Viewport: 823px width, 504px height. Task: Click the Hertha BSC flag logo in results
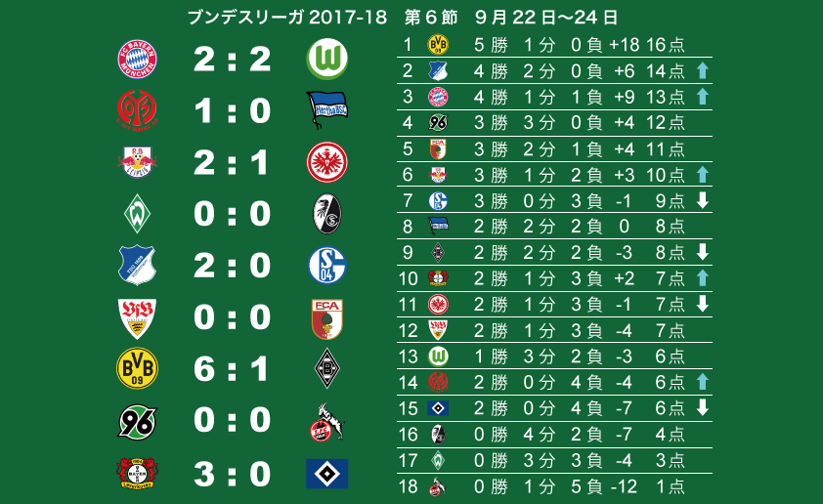coord(326,110)
